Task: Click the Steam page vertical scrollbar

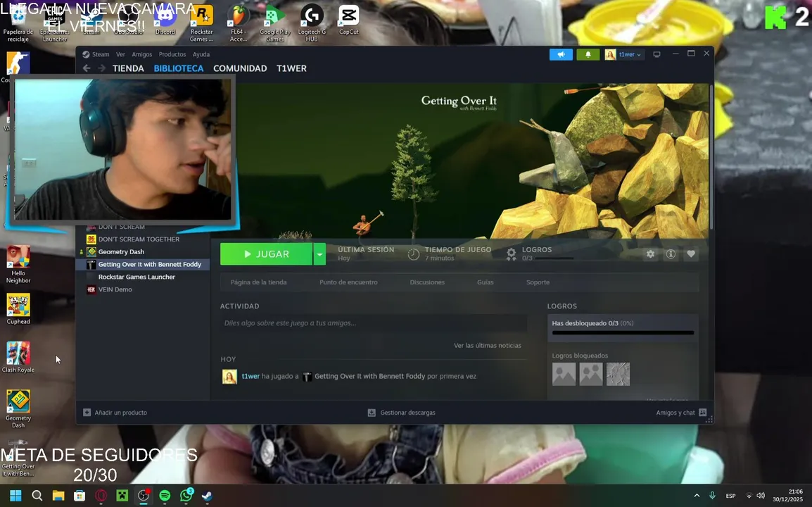Action: click(x=711, y=156)
